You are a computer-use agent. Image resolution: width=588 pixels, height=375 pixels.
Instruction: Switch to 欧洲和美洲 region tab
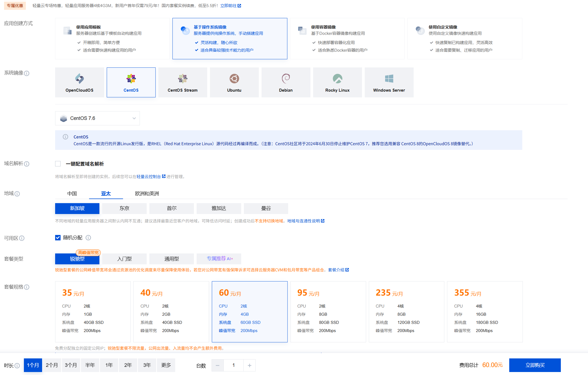tap(147, 194)
